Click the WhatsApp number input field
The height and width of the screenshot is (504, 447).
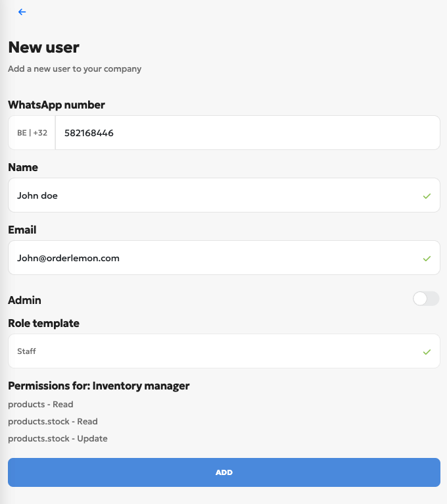(247, 133)
